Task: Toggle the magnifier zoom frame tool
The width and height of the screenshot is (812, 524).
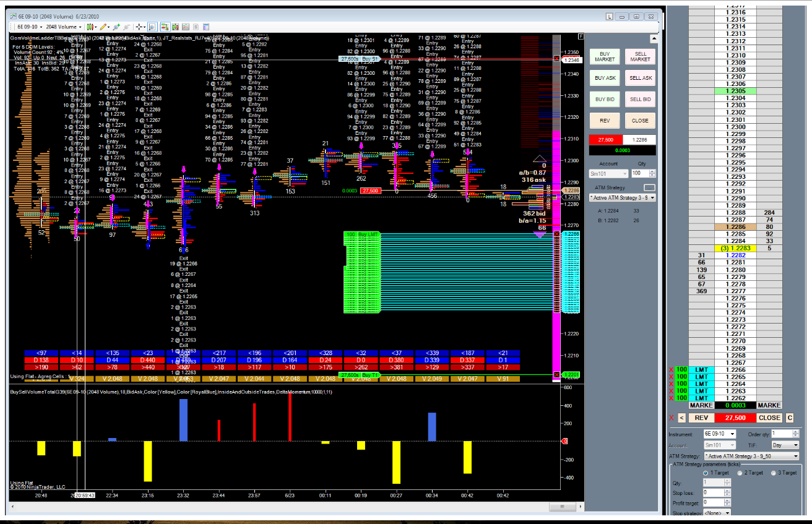Action: pyautogui.click(x=153, y=27)
